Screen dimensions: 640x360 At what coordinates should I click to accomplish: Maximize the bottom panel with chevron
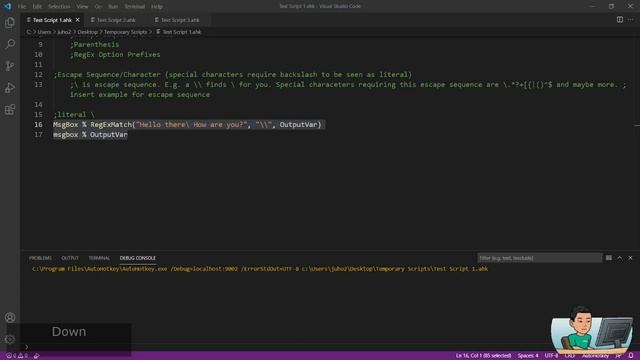tap(620, 258)
